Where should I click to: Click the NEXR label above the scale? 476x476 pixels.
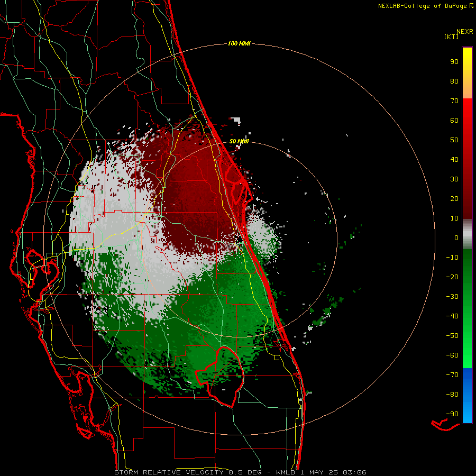(x=465, y=32)
